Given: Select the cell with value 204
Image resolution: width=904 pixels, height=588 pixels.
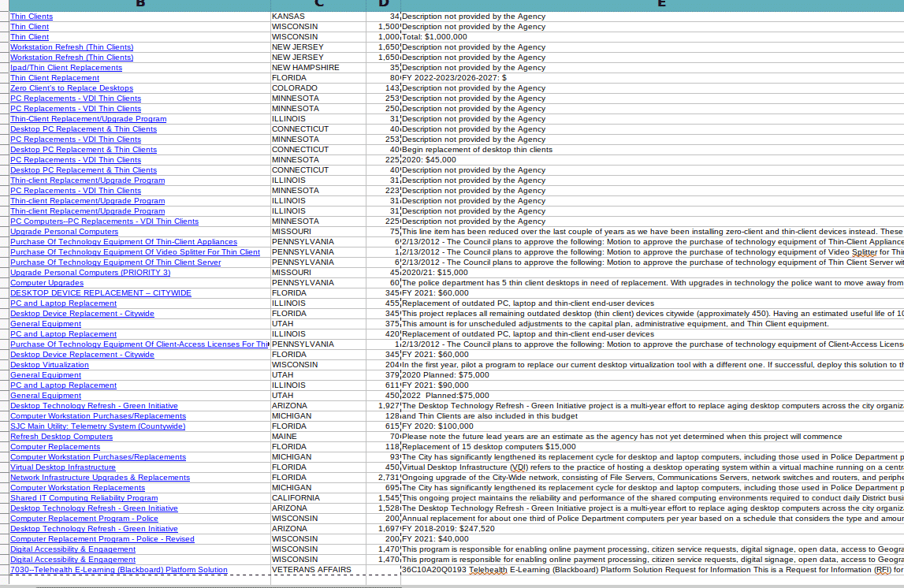Looking at the screenshot, I should 383,365.
